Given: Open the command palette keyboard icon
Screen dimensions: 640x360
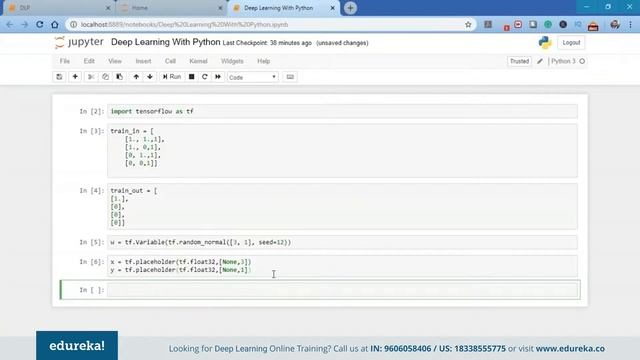Looking at the screenshot, I should [x=290, y=77].
